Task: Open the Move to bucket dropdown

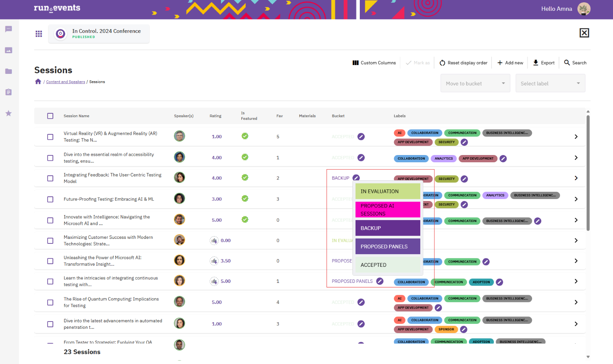Action: [x=475, y=83]
